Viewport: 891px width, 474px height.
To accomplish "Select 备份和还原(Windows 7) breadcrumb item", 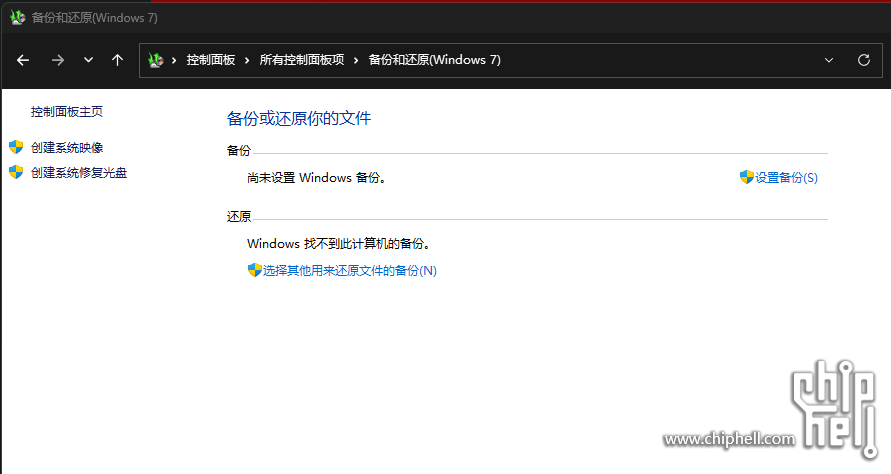I will pyautogui.click(x=435, y=60).
